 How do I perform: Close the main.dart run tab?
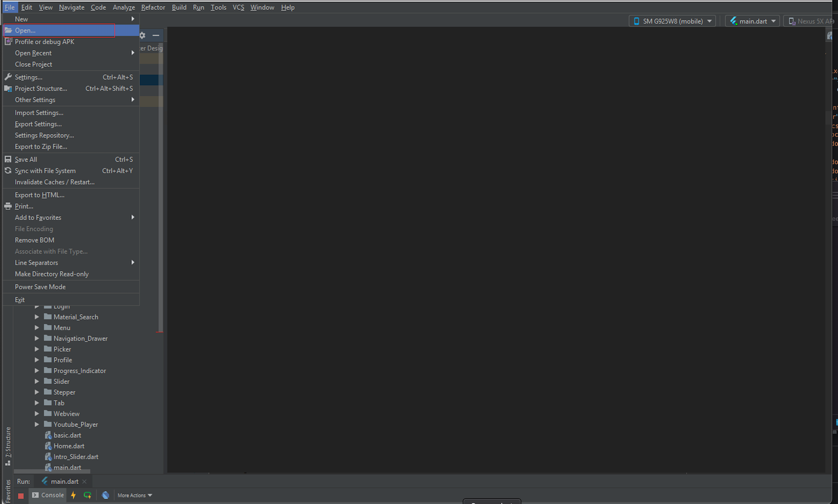click(84, 481)
